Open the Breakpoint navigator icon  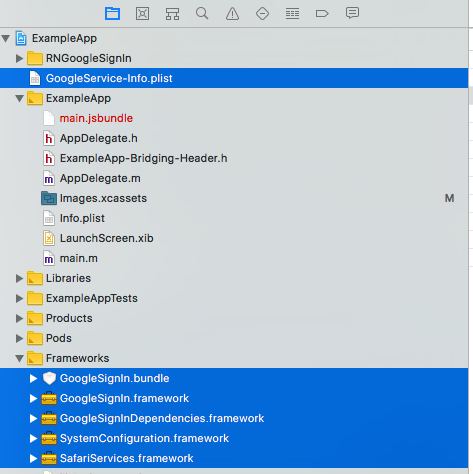click(x=322, y=14)
